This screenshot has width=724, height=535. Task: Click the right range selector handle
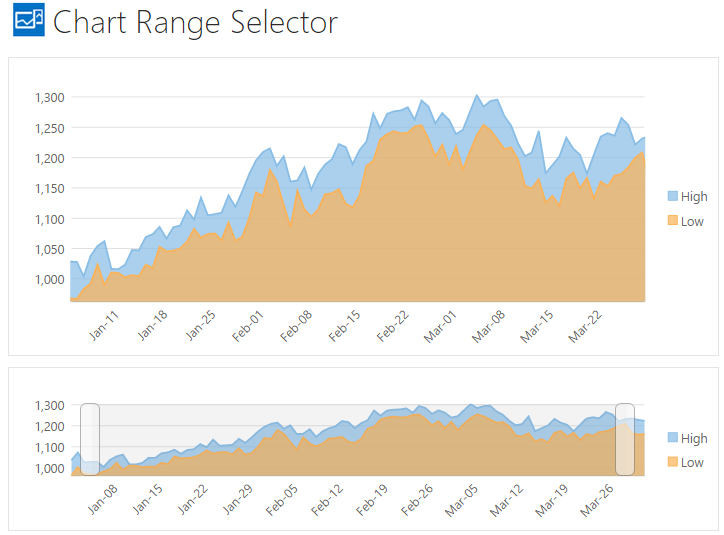click(625, 439)
